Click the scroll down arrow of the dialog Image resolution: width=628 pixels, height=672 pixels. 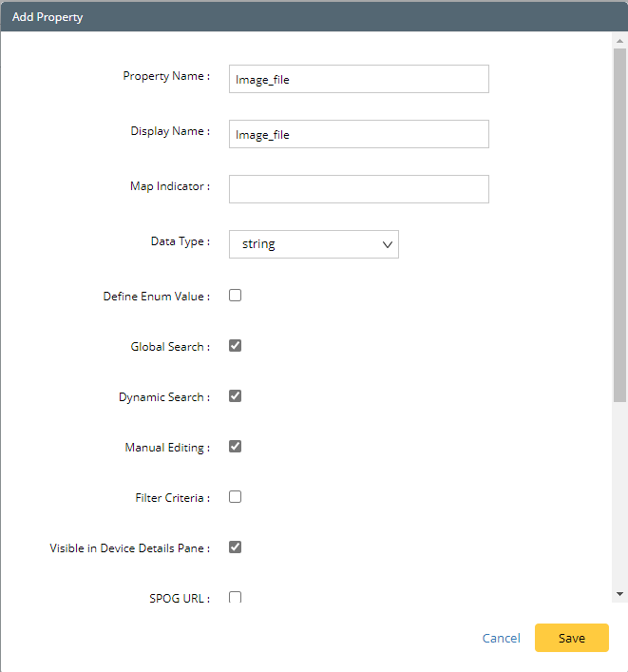(x=620, y=594)
